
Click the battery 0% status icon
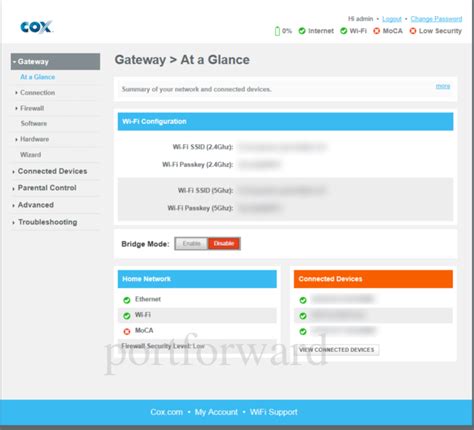click(x=277, y=31)
